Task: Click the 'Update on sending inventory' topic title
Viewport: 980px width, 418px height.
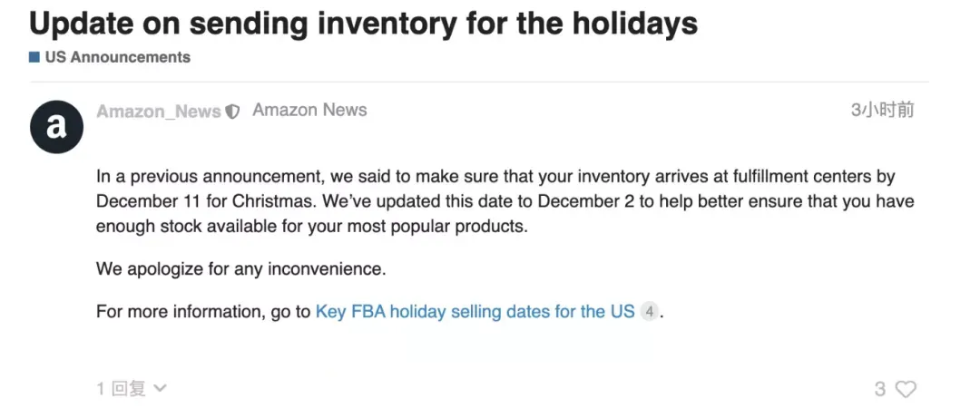Action: click(x=363, y=23)
